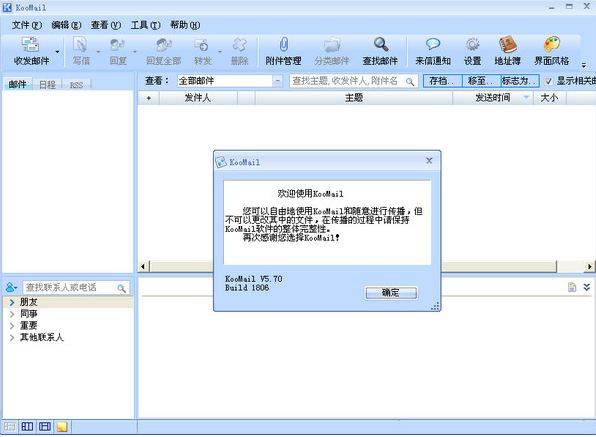Switch to the 邮件 tab
This screenshot has width=596, height=437.
coord(17,84)
